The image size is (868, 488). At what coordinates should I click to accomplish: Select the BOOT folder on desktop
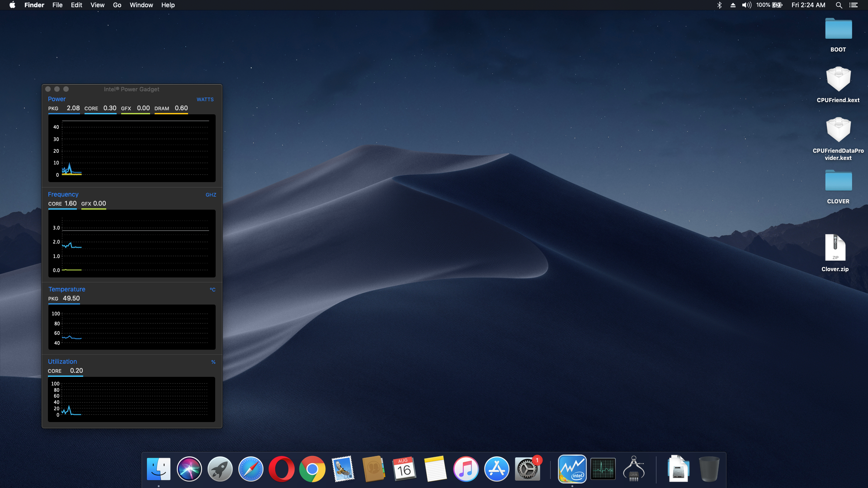838,30
